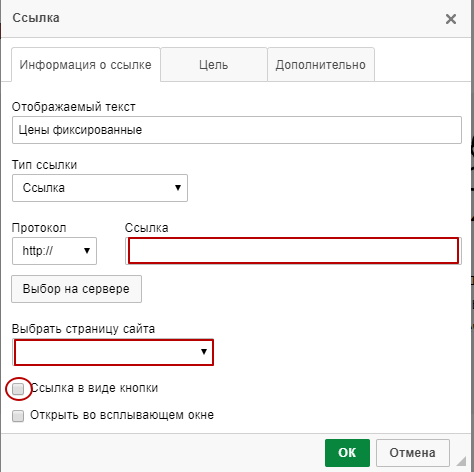Expand the Тип ссылки dropdown

click(x=100, y=188)
